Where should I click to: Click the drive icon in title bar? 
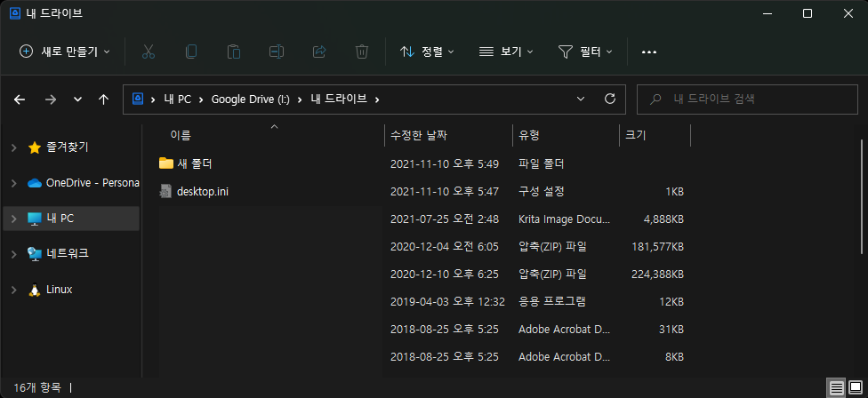[x=15, y=13]
